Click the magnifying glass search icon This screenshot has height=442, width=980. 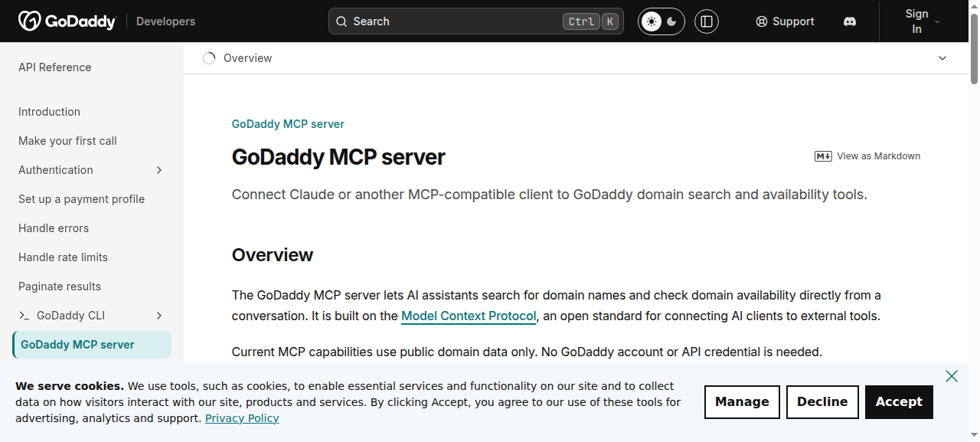[341, 21]
